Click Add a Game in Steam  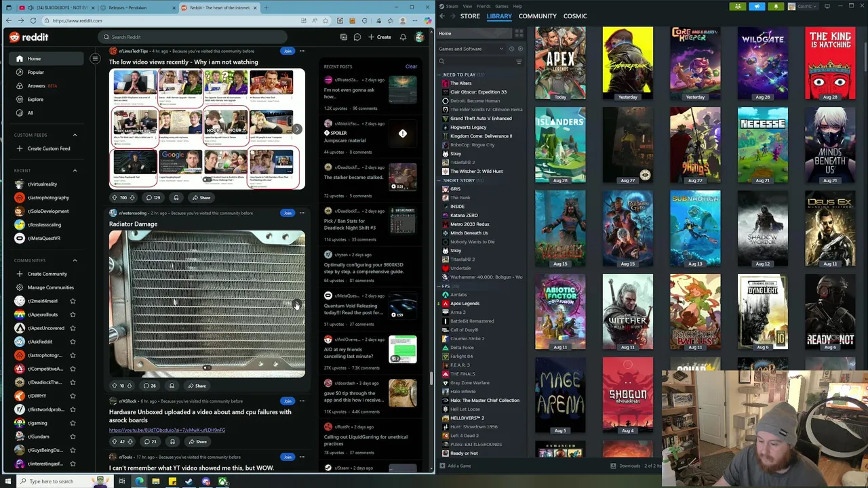tap(455, 466)
